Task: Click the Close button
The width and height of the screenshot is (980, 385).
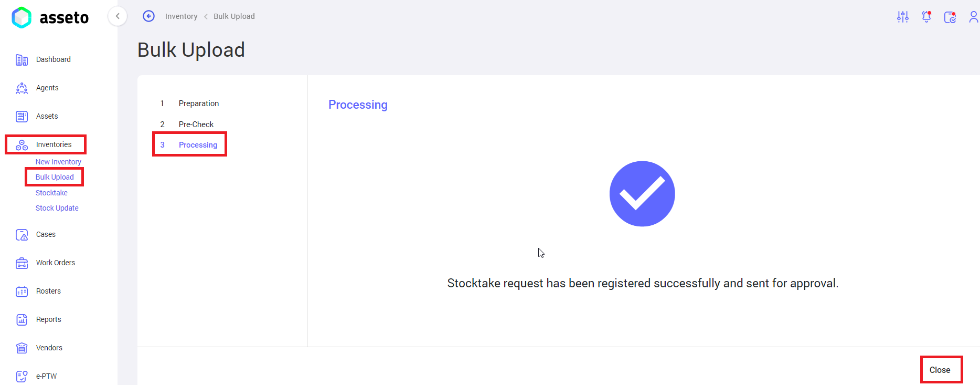Action: click(940, 370)
